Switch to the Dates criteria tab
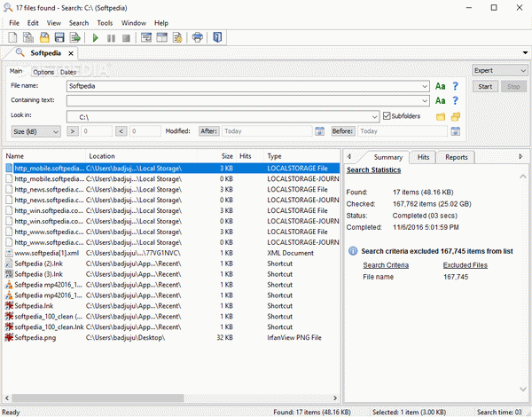Viewport: 532px width, 417px height. [x=68, y=72]
